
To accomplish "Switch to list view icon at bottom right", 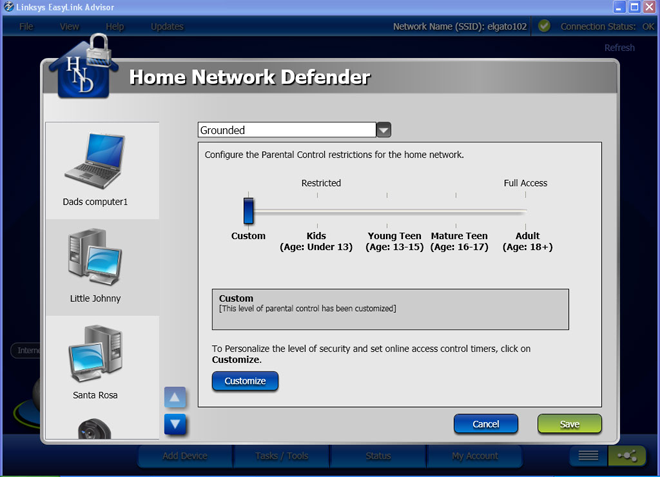I will click(x=589, y=456).
